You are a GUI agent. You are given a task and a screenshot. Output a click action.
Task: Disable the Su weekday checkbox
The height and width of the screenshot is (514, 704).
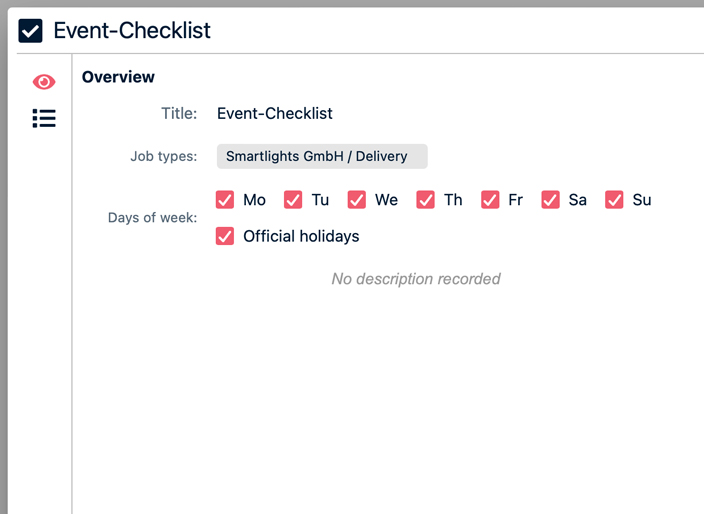pos(614,200)
